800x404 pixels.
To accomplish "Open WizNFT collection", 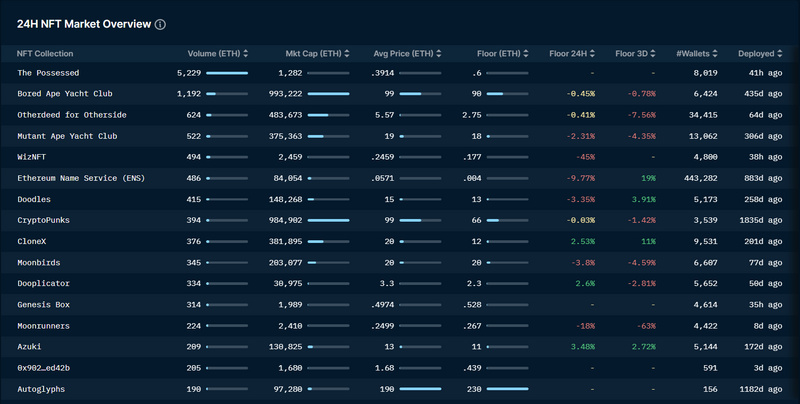I will (32, 157).
